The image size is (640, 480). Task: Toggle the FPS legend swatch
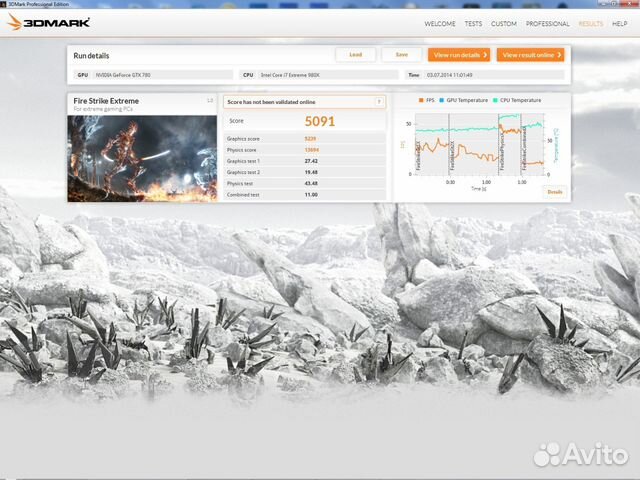(421, 100)
